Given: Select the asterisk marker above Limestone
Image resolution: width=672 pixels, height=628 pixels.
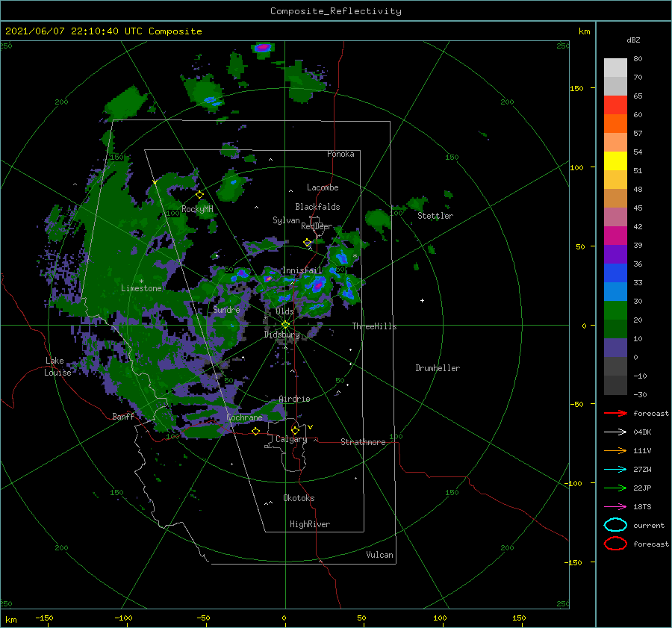Looking at the screenshot, I should pos(141,282).
